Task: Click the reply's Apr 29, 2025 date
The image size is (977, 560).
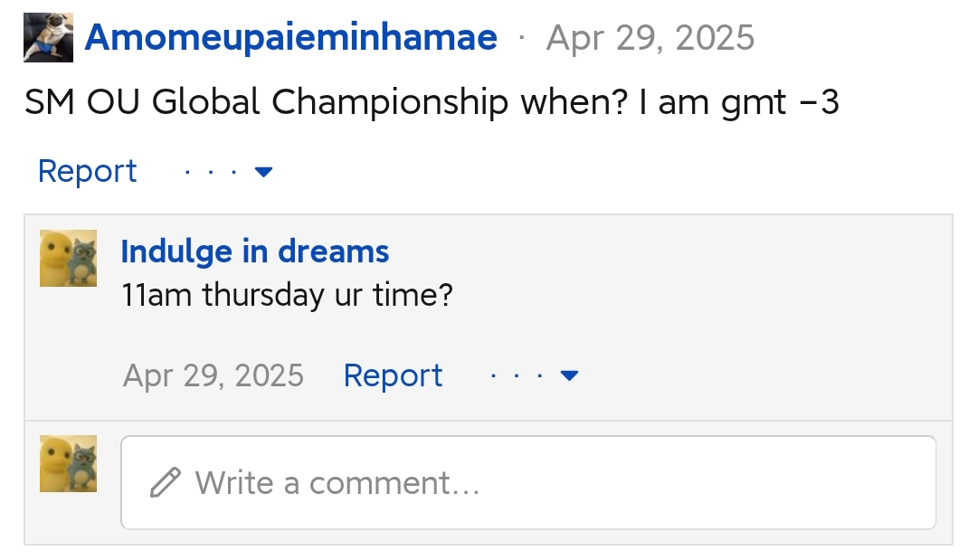Action: (x=213, y=375)
